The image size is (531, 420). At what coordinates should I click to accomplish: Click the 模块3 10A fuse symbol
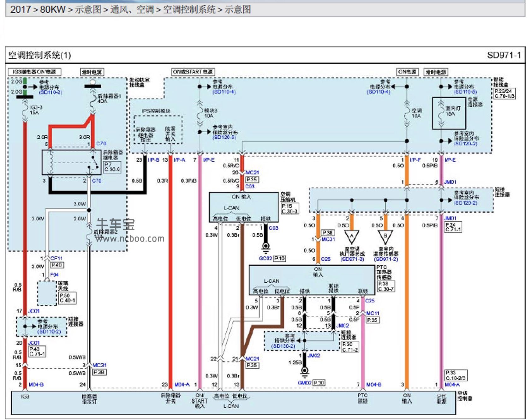coord(200,113)
